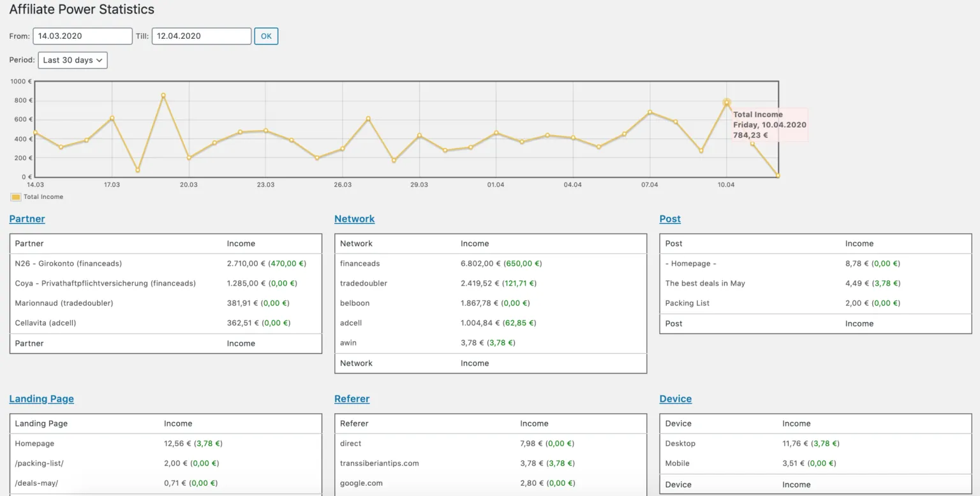The width and height of the screenshot is (980, 496).
Task: Select the Desktop device row
Action: 815,443
